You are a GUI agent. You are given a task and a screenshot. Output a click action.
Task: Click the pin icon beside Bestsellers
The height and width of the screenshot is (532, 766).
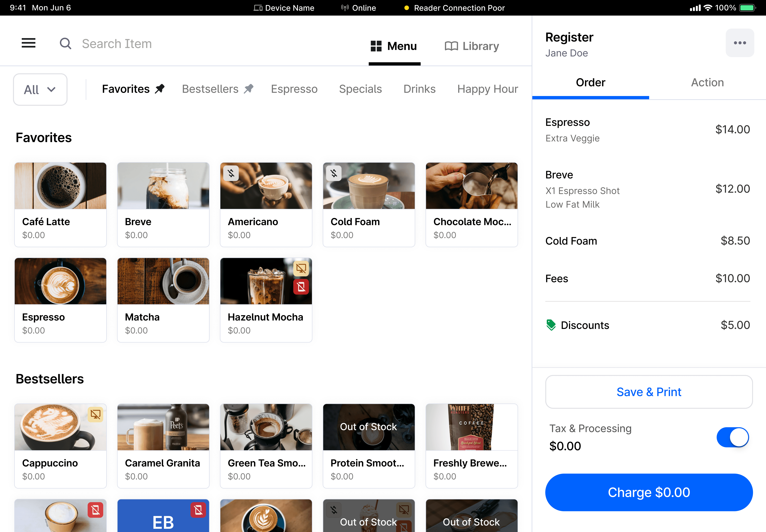[249, 89]
